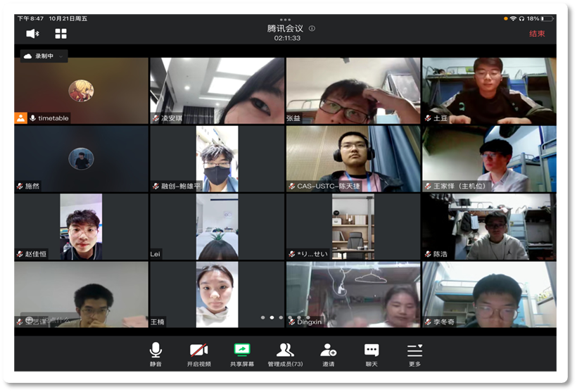The width and height of the screenshot is (577, 392).
Task: Click the three-dot handle at top center
Action: pyautogui.click(x=285, y=20)
